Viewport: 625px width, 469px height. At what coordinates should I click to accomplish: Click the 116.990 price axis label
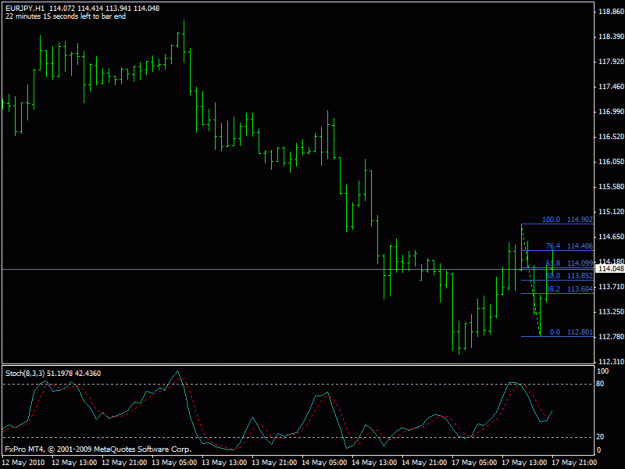611,112
